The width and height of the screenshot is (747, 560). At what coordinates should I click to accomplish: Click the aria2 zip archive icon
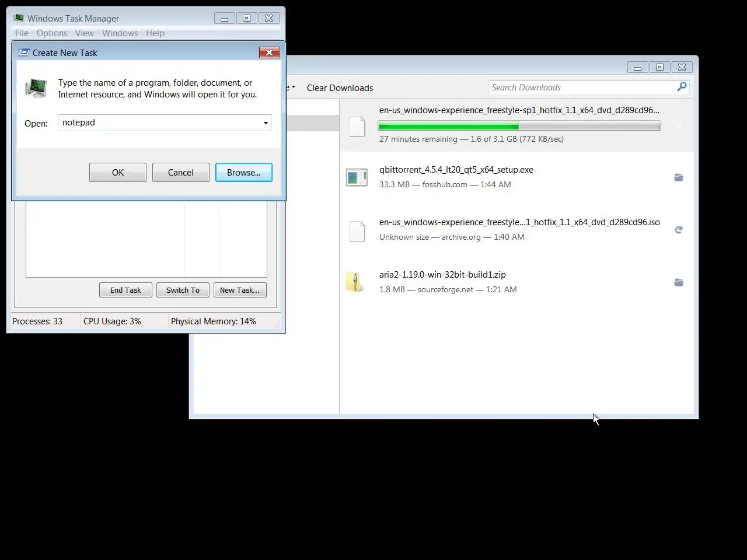click(355, 282)
